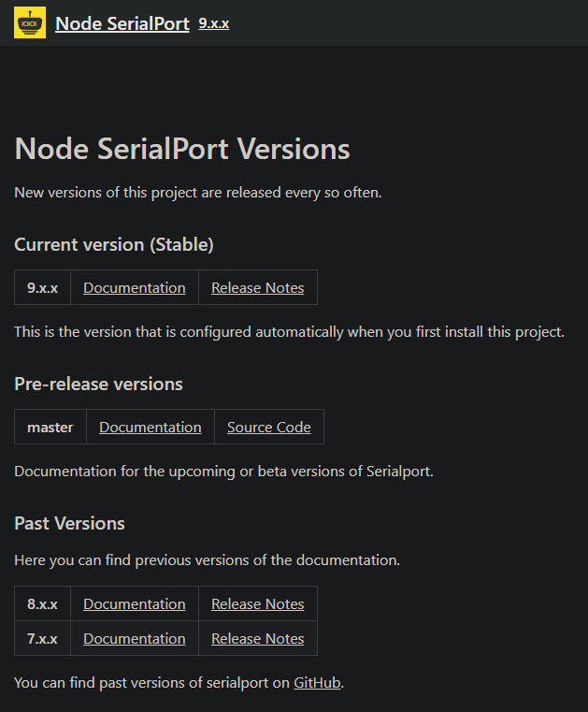Open the 9.x.x version link in header

point(214,23)
